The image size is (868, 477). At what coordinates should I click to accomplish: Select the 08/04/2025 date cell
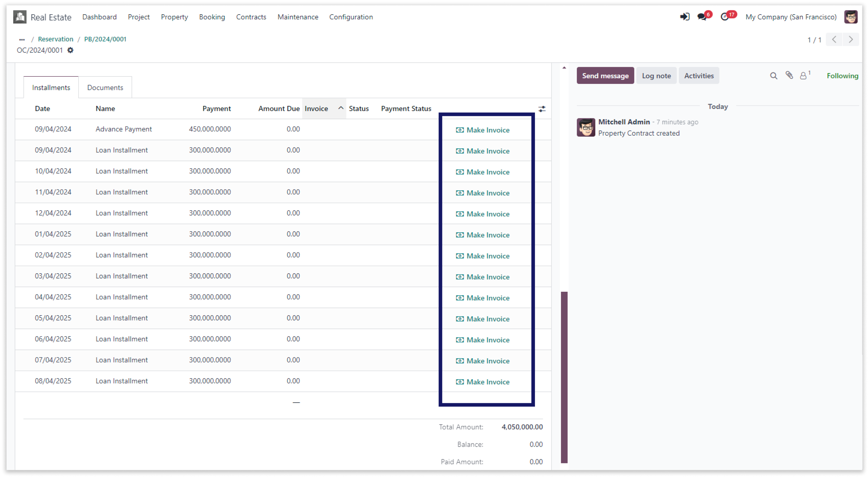[53, 381]
